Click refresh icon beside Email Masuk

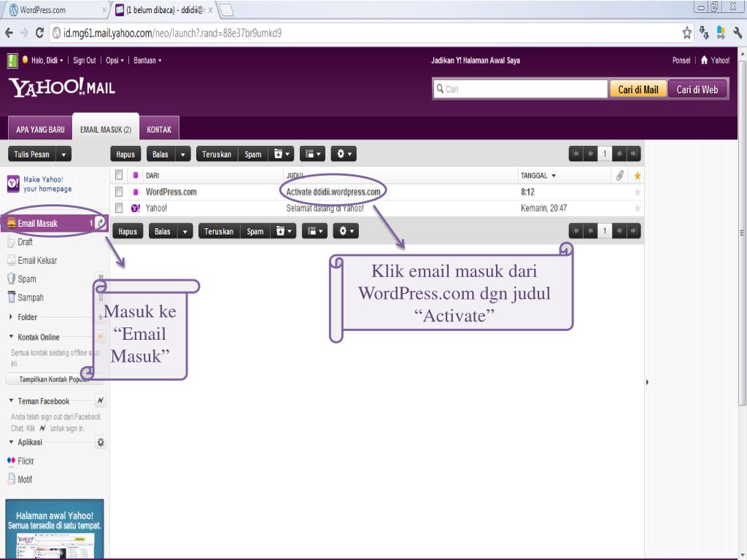(101, 223)
